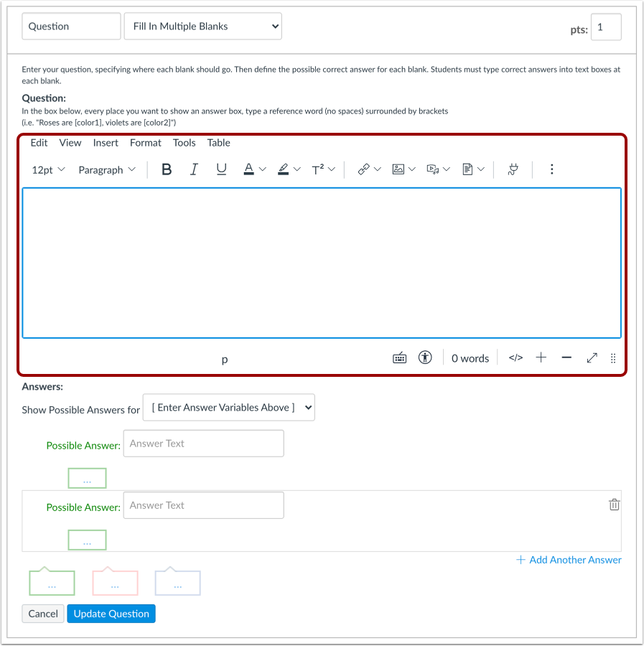Image resolution: width=644 pixels, height=646 pixels.
Task: Open the Fill In Multiple Blanks dropdown
Action: pyautogui.click(x=202, y=26)
